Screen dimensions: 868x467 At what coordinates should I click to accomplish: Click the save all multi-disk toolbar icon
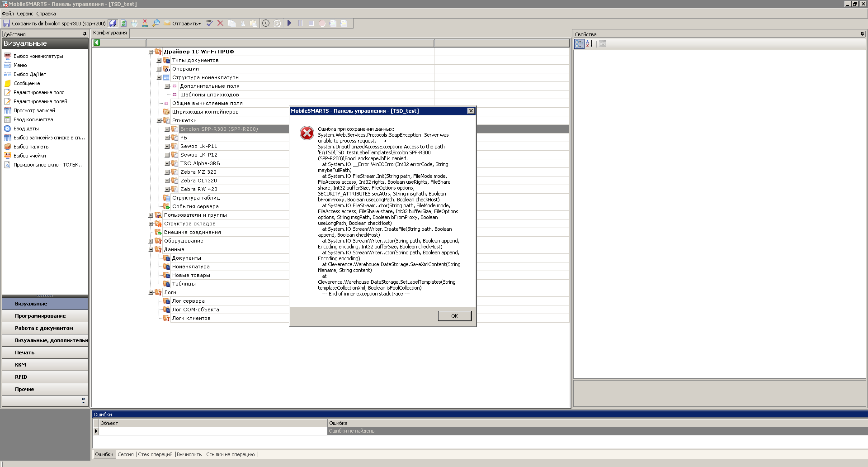pos(113,23)
